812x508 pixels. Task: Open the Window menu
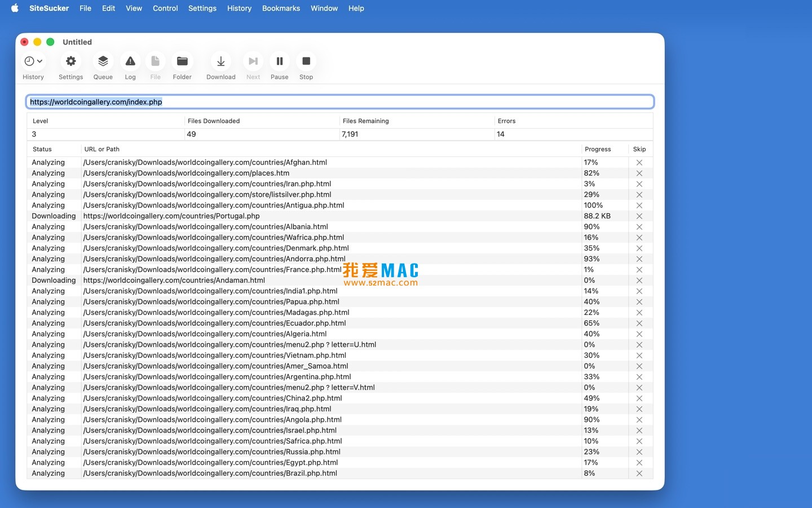point(324,8)
